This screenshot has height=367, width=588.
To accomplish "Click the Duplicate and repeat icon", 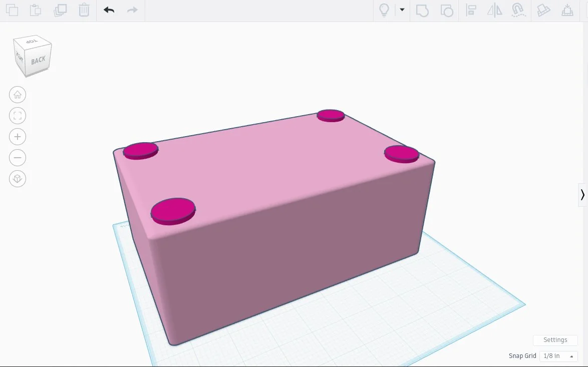I will point(60,10).
